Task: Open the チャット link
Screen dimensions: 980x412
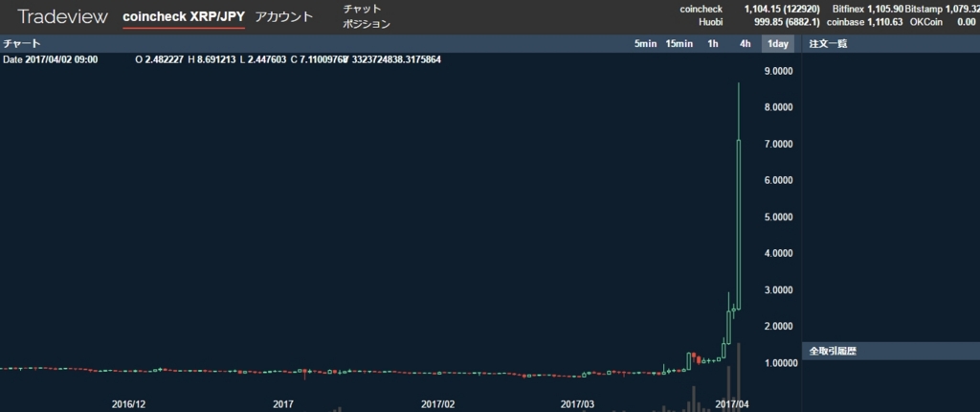Action: pyautogui.click(x=362, y=9)
